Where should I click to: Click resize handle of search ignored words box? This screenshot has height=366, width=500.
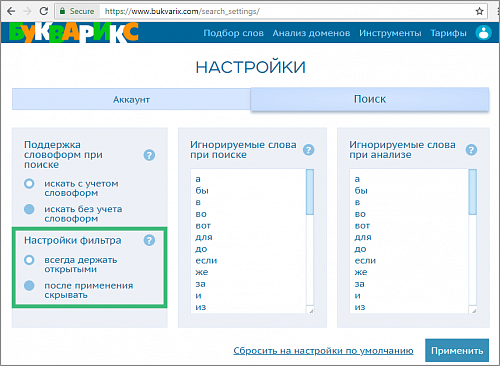[x=311, y=310]
